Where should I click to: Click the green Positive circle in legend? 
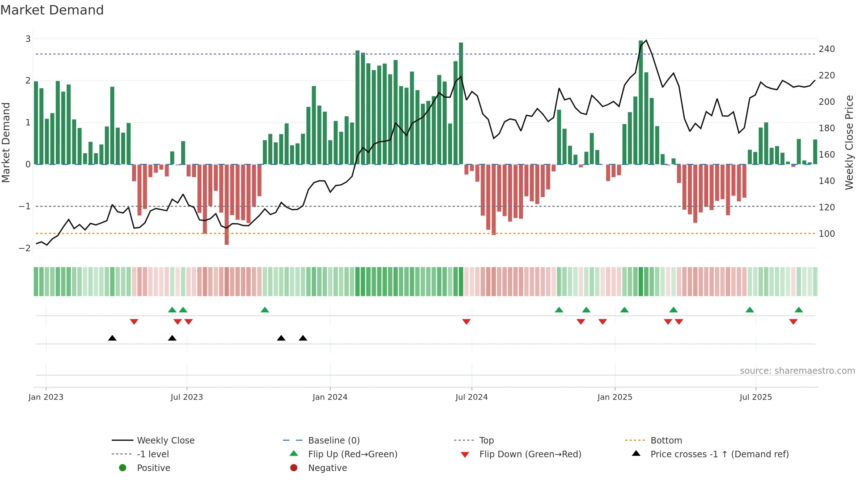pyautogui.click(x=123, y=468)
